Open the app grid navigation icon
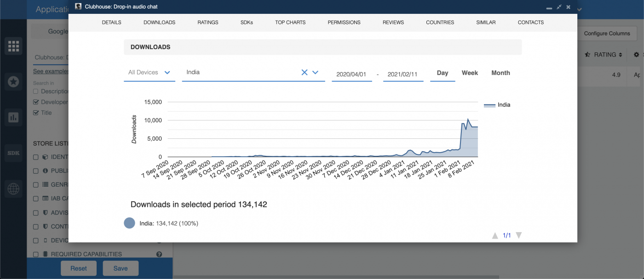Viewport: 644px width, 279px height. point(13,46)
